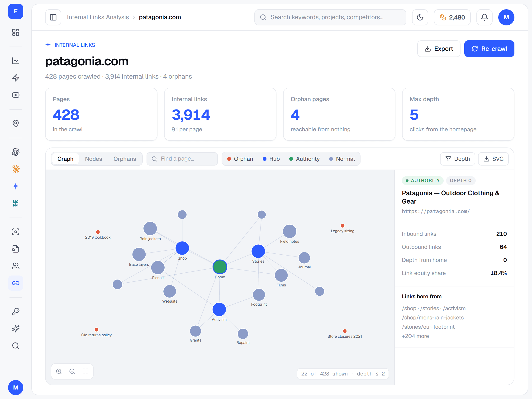532x399 pixels.
Task: Open the file search sidebar icon
Action: [16, 249]
